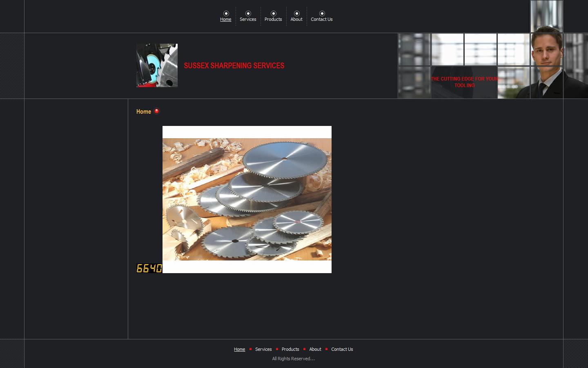Click the About link in the footer

(315, 349)
